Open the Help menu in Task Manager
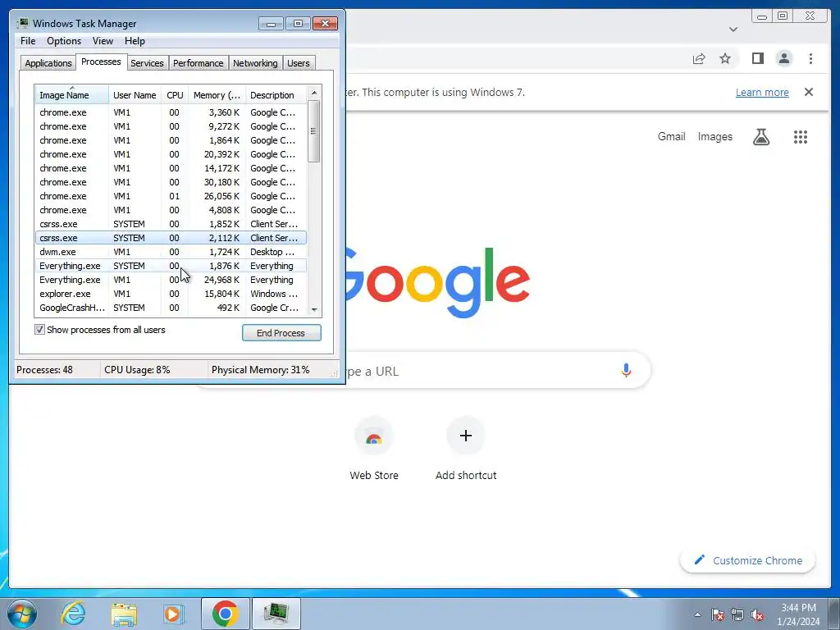The height and width of the screenshot is (630, 840). click(x=135, y=41)
